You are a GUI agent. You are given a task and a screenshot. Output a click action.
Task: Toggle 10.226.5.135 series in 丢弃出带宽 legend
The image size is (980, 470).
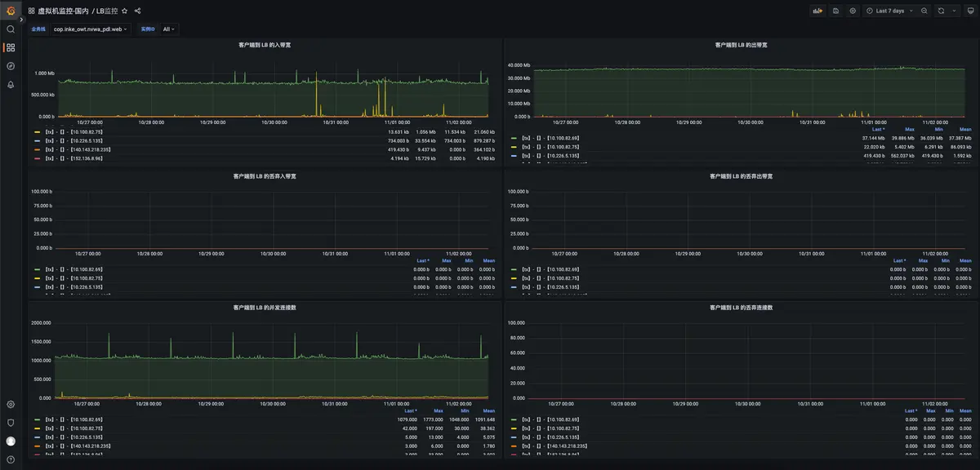click(x=550, y=287)
